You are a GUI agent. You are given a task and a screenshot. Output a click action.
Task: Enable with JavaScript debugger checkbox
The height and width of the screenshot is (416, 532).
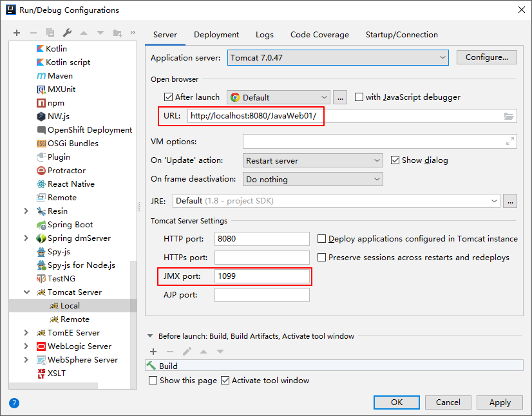(x=359, y=97)
